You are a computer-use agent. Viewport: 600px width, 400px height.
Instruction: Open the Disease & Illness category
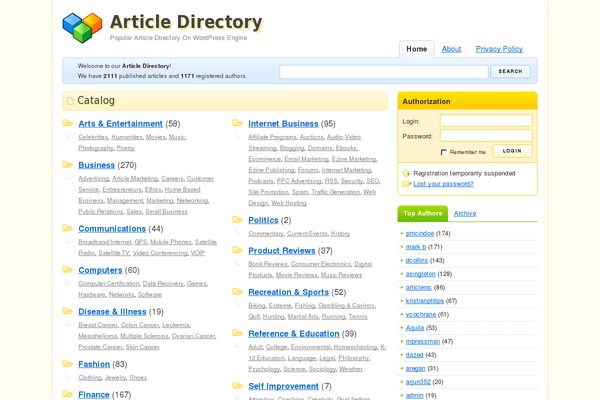(112, 312)
